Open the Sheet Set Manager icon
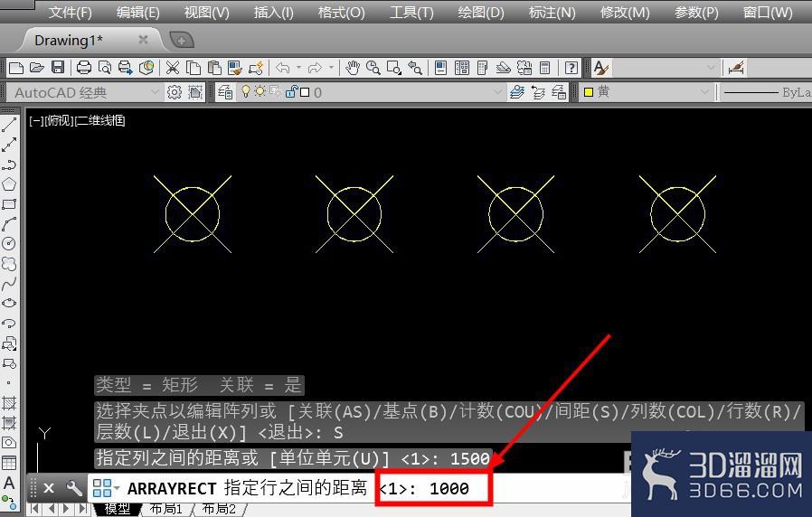Image resolution: width=812 pixels, height=517 pixels. tap(504, 68)
